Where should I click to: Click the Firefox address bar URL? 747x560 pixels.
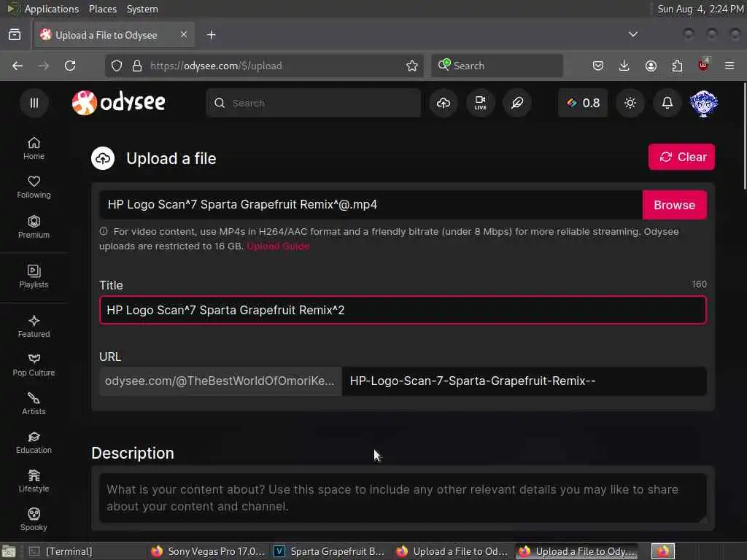coord(216,66)
